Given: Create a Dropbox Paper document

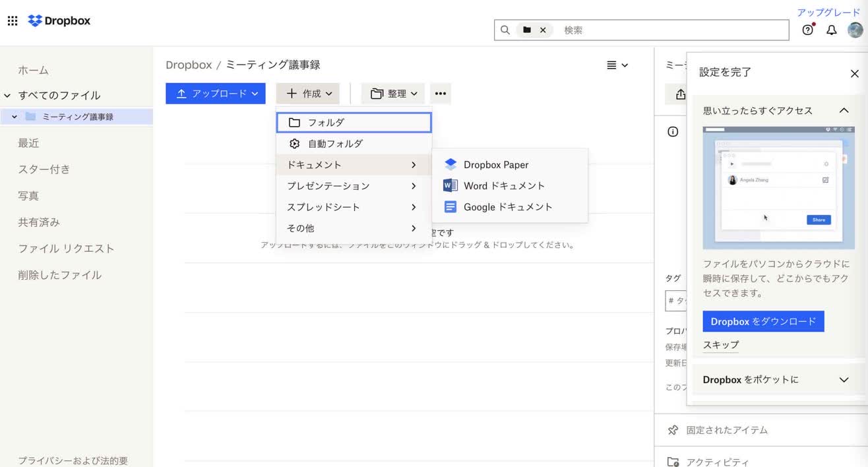Looking at the screenshot, I should tap(509, 165).
